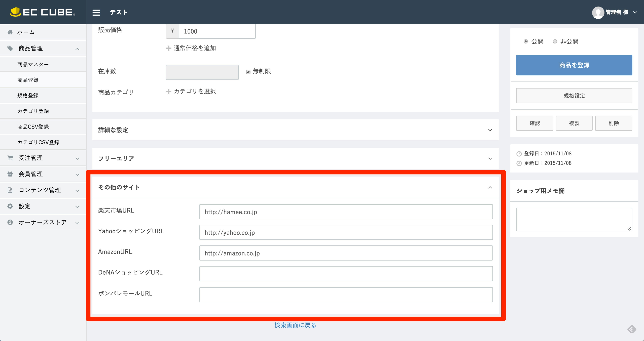644x341 pixels.
Task: Focus the 楽天市場URL input field
Action: pos(346,212)
